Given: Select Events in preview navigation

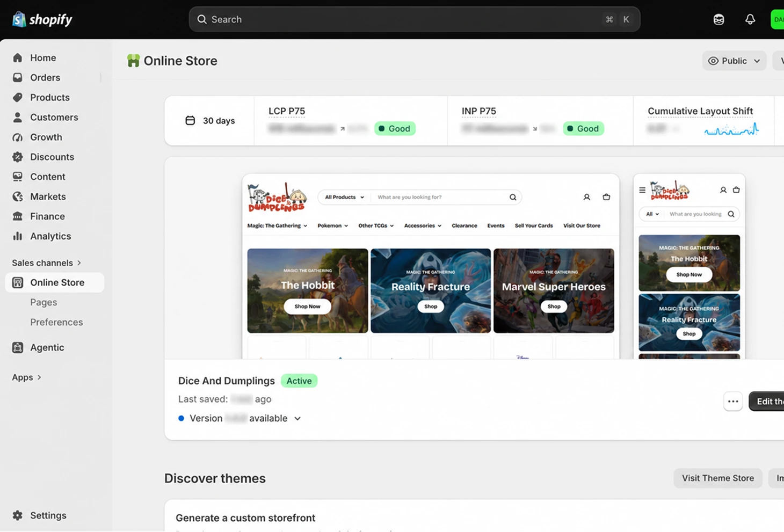Looking at the screenshot, I should (496, 225).
